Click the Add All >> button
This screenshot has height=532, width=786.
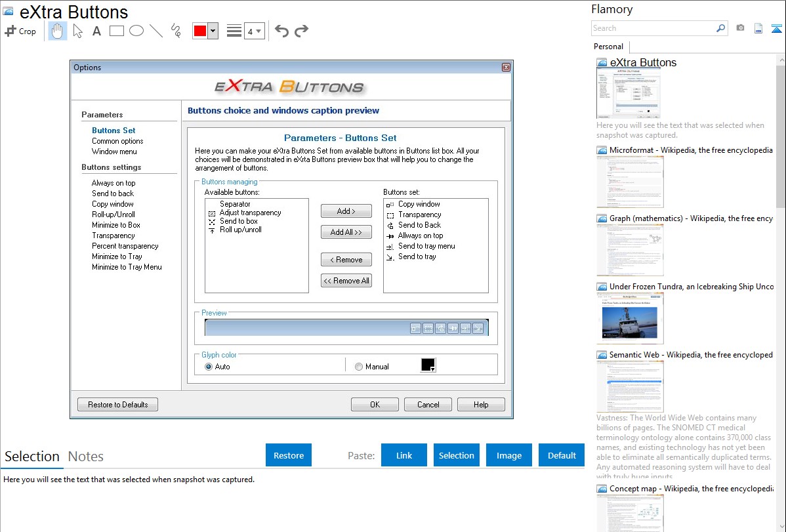346,232
